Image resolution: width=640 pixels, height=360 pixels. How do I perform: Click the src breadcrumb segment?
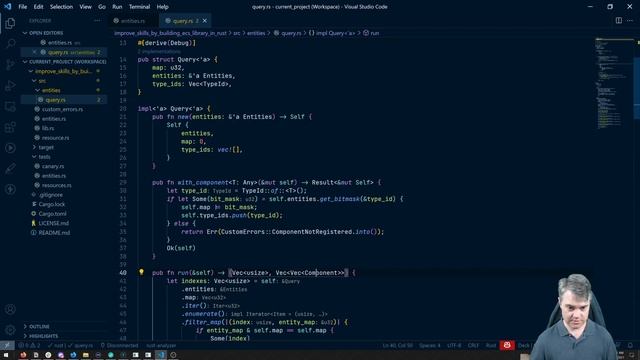[x=237, y=33]
